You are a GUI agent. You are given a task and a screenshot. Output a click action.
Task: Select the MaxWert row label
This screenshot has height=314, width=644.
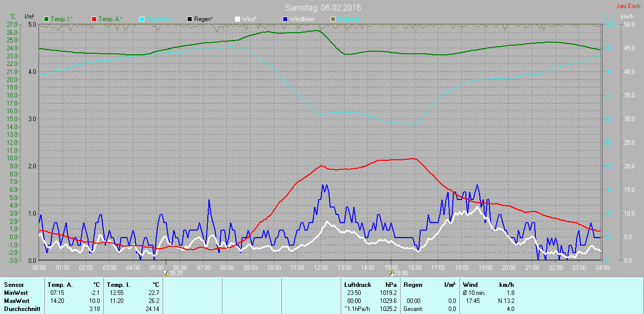click(x=16, y=301)
